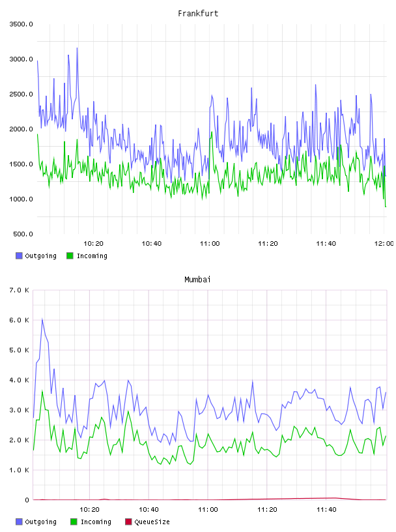Click the blue Outgoing swatch in Mumbai legend

click(19, 522)
